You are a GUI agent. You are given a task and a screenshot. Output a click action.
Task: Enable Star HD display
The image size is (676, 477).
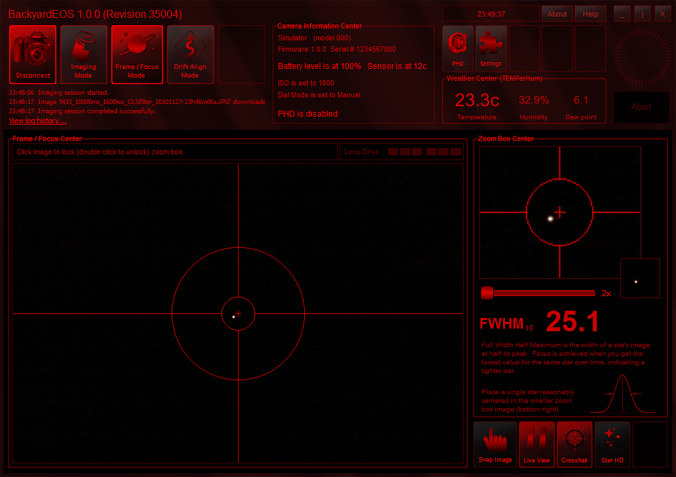pyautogui.click(x=611, y=444)
